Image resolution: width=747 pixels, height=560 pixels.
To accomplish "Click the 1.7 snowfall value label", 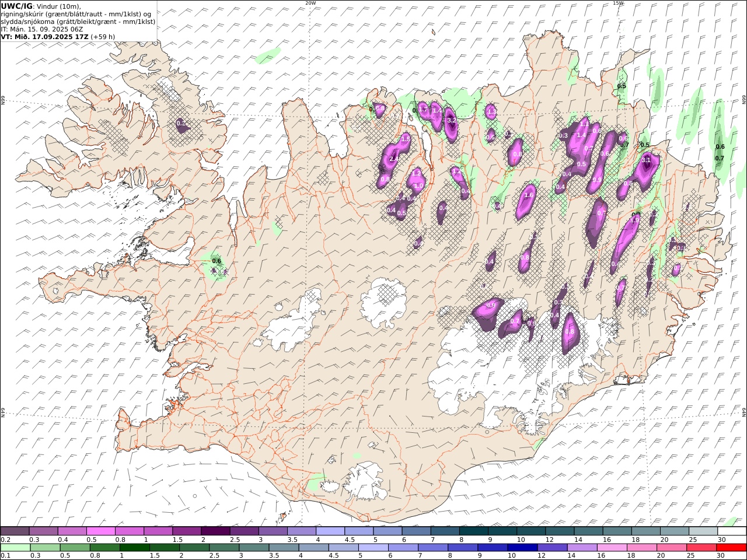I will (x=424, y=109).
